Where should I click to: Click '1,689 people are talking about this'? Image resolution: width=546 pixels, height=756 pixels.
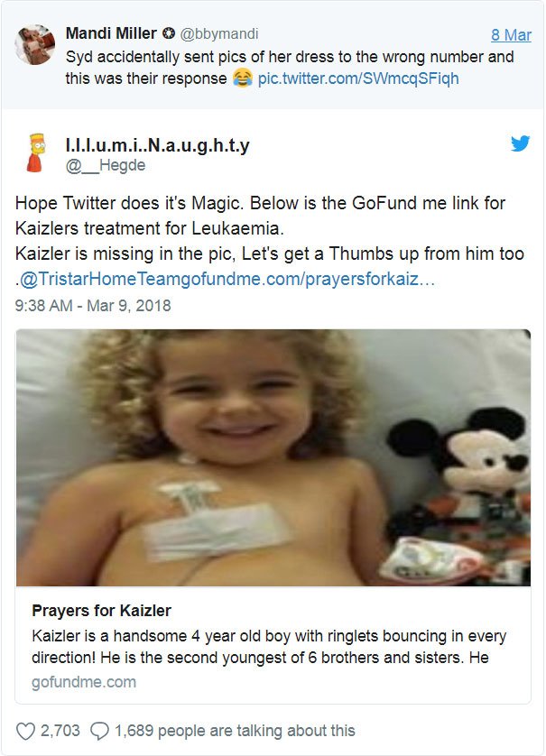pyautogui.click(x=235, y=731)
